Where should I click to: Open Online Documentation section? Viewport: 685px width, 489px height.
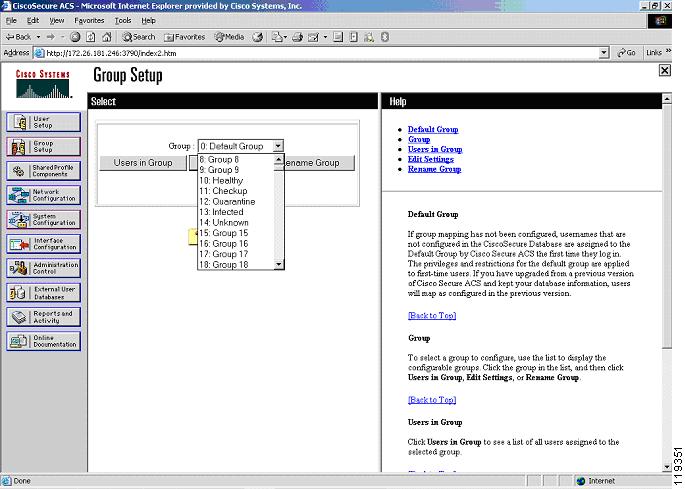pos(43,341)
